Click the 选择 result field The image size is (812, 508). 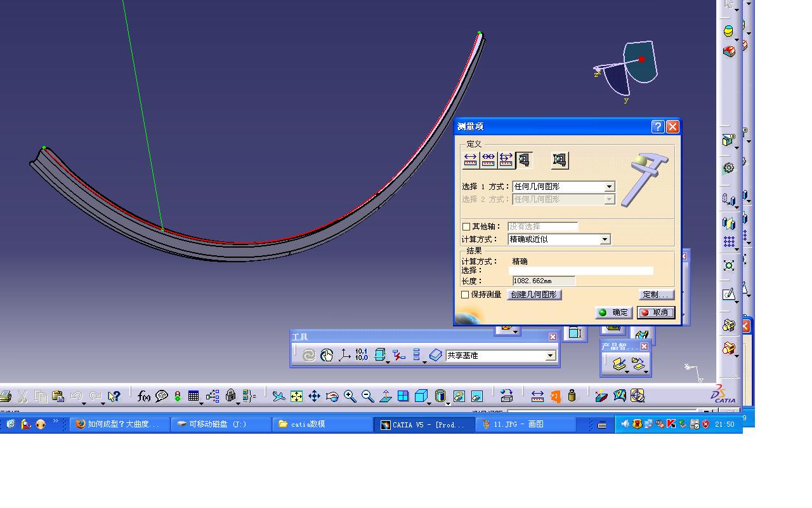pyautogui.click(x=580, y=271)
